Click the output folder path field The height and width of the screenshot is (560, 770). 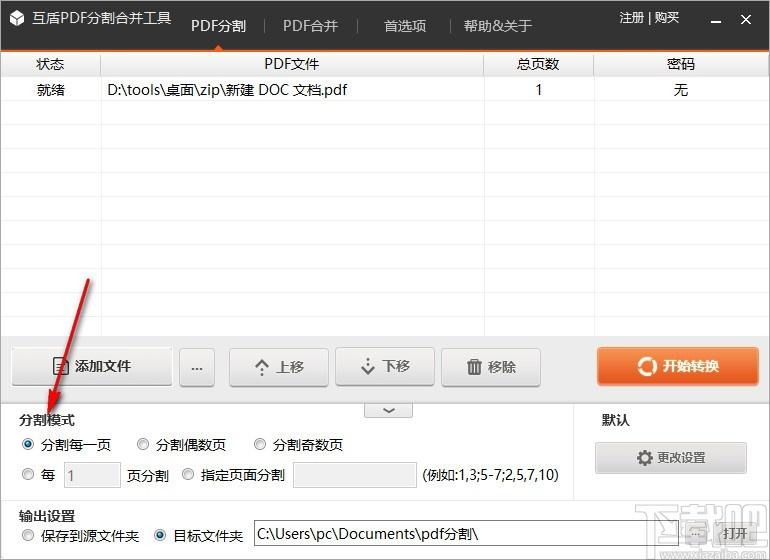point(466,533)
